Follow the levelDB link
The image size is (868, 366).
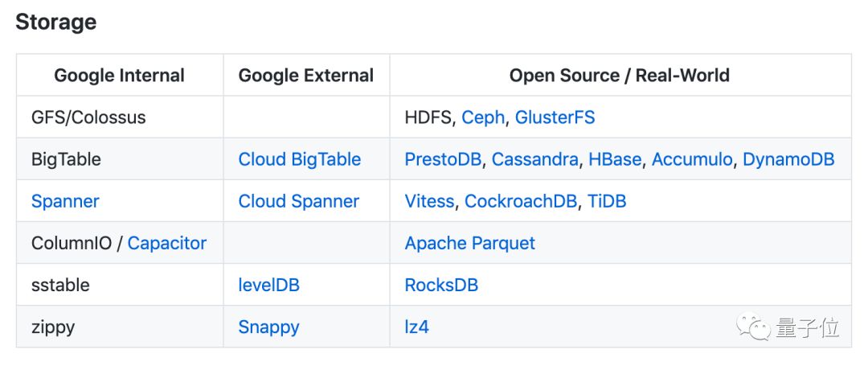pos(268,285)
